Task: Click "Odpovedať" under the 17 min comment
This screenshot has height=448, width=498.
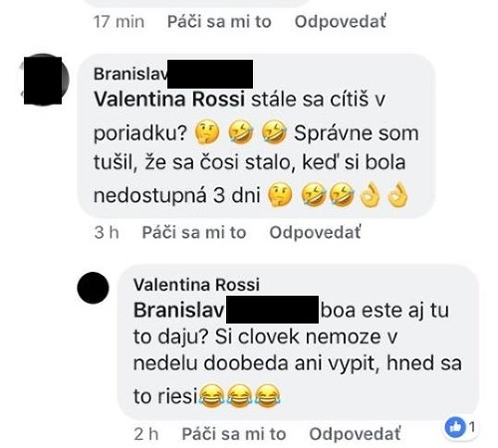Action: tap(341, 22)
